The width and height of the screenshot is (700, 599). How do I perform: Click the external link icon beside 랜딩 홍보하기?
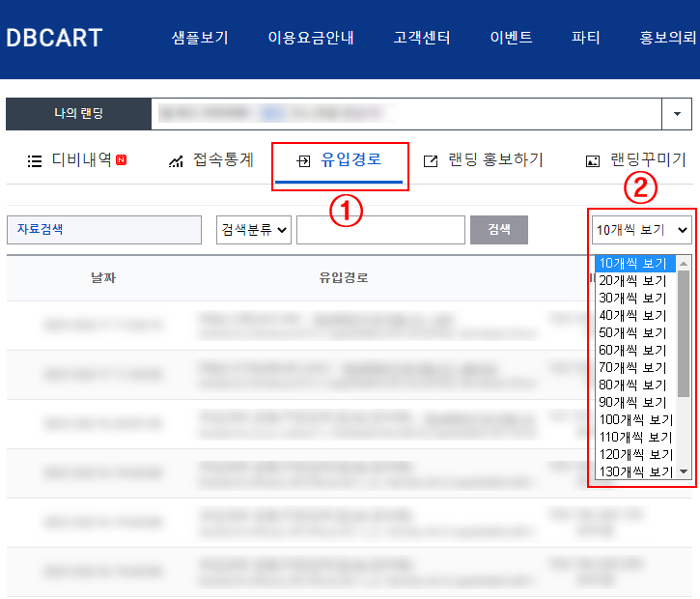coord(431,161)
